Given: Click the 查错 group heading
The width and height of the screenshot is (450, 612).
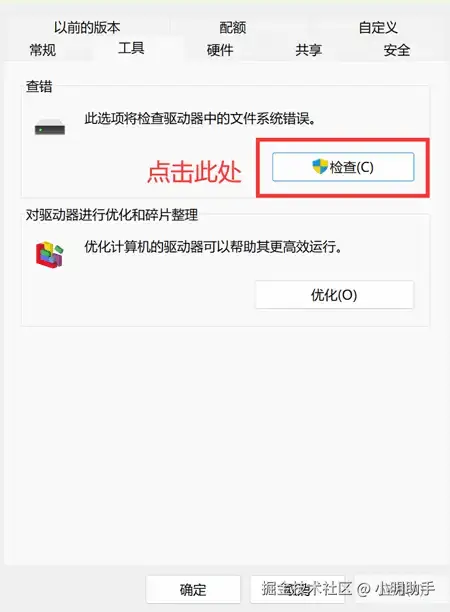Looking at the screenshot, I should click(39, 86).
